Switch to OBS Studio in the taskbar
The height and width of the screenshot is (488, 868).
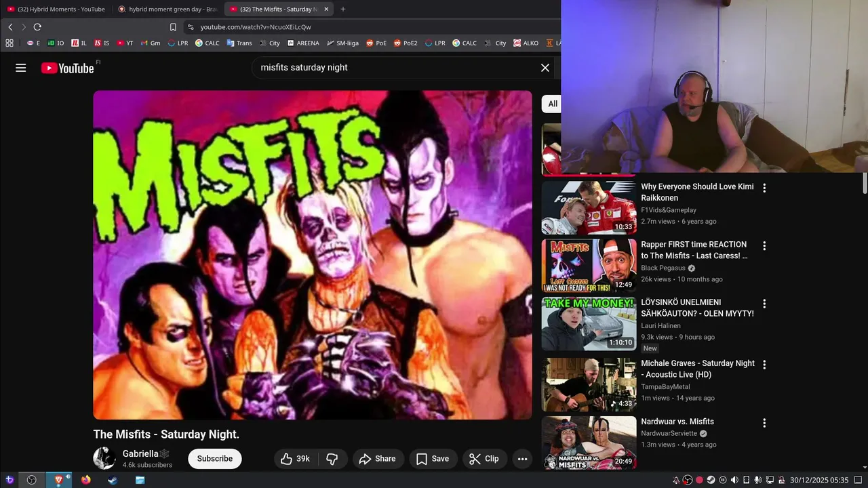tap(31, 480)
